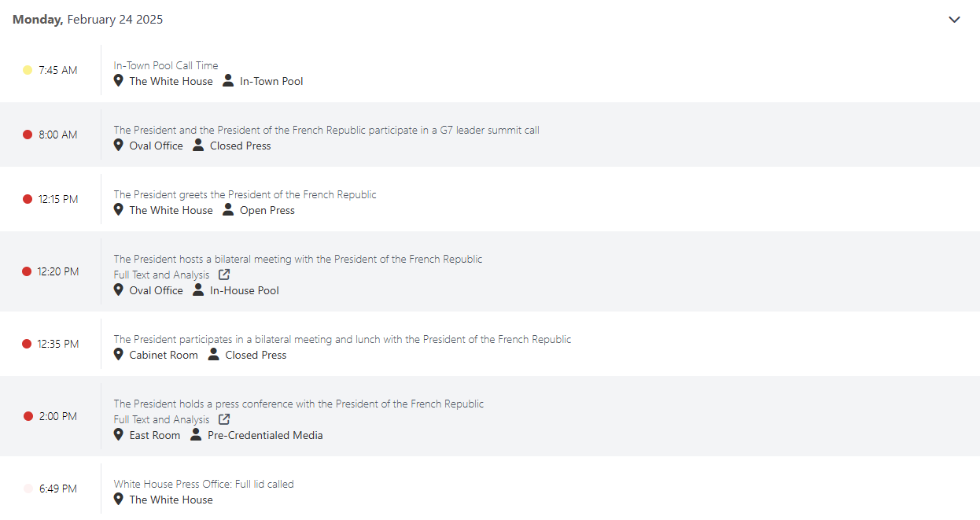This screenshot has width=980, height=520.
Task: Open Full Text and Analysis for 12:20 PM meeting
Action: [162, 275]
